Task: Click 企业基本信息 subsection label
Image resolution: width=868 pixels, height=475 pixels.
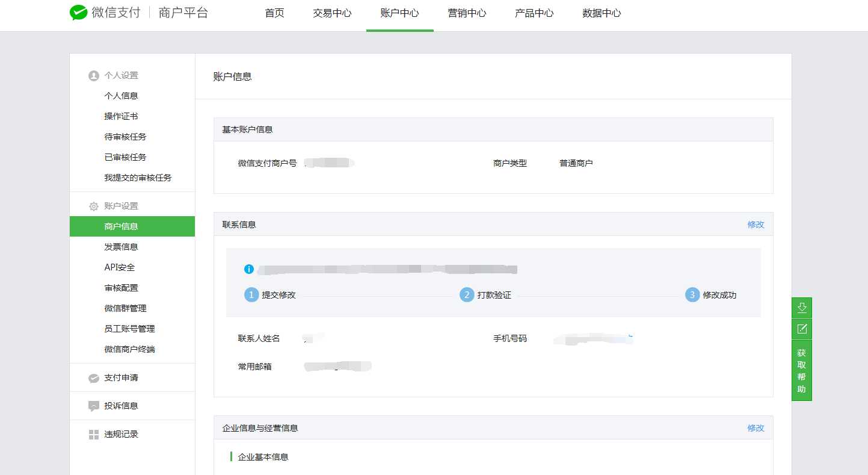Action: (263, 457)
